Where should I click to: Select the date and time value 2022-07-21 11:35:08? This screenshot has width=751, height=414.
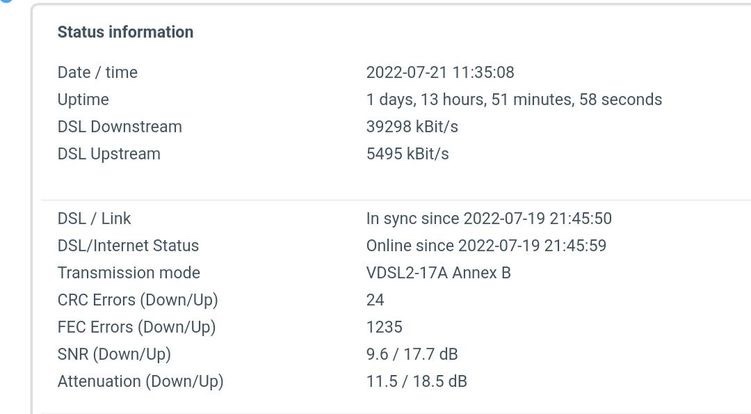click(x=440, y=72)
